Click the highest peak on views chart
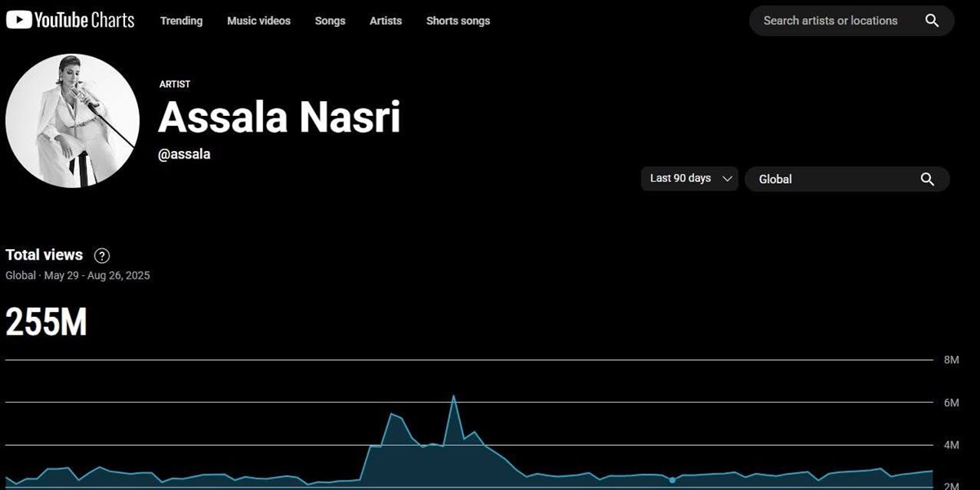980x490 pixels. [453, 396]
